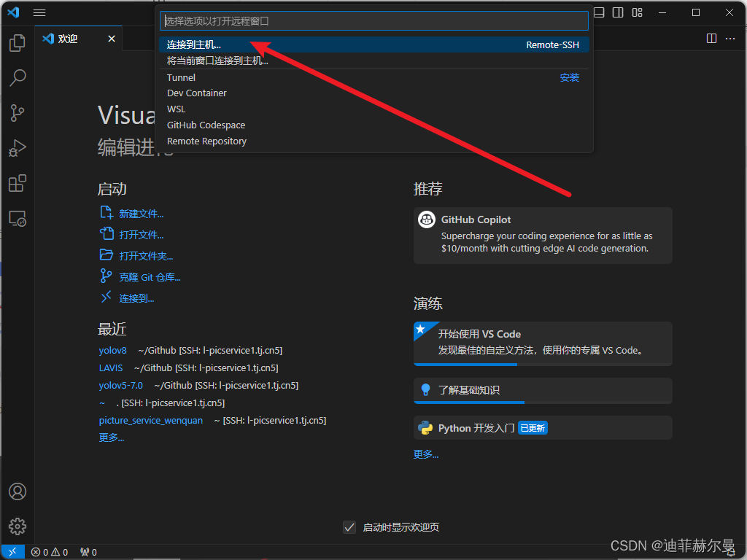This screenshot has height=560, width=747.
Task: Click the lightbulb icon on 了解基础知识
Action: [425, 389]
